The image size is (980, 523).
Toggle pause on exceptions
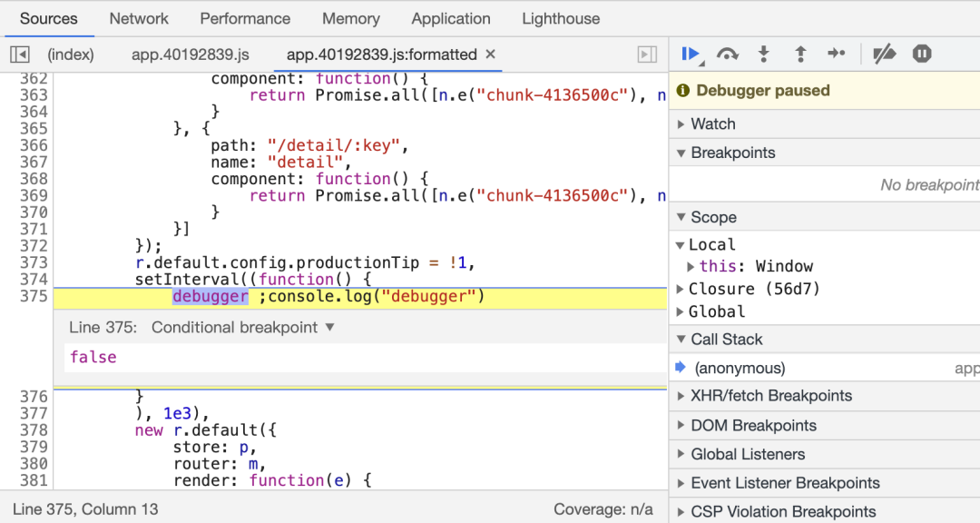point(922,54)
